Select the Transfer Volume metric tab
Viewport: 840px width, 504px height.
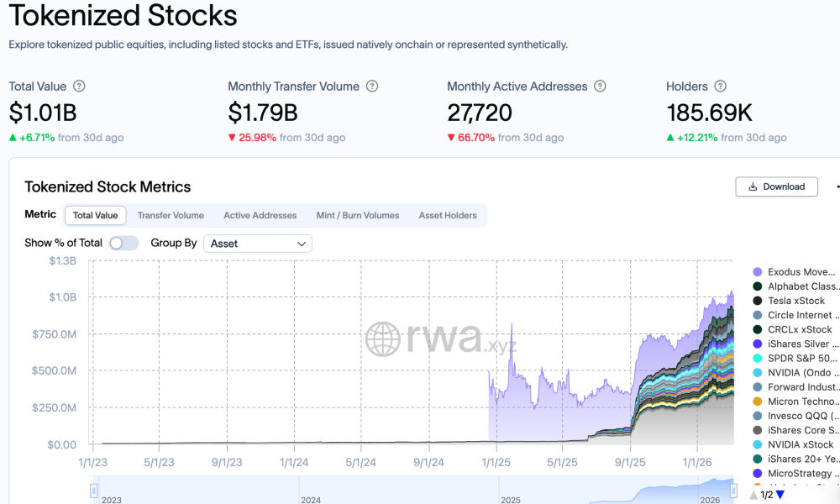pos(171,216)
